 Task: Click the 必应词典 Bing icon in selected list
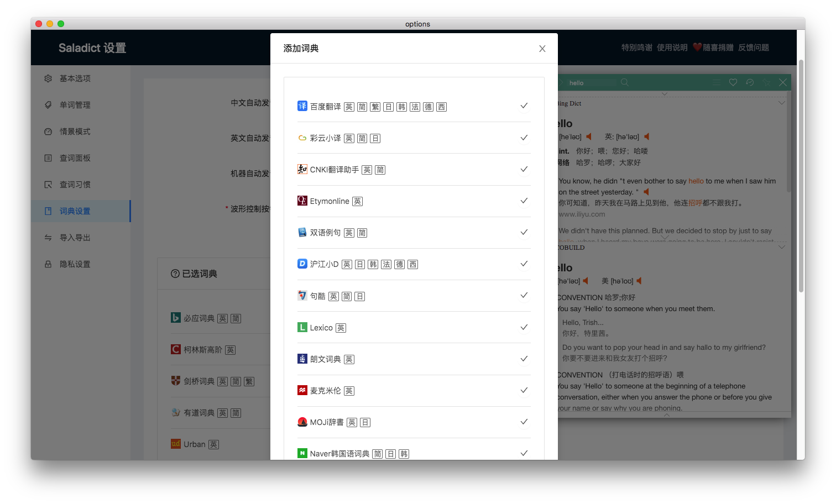point(176,318)
